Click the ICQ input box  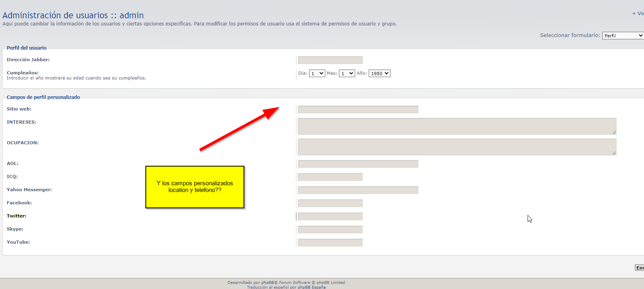pos(330,177)
